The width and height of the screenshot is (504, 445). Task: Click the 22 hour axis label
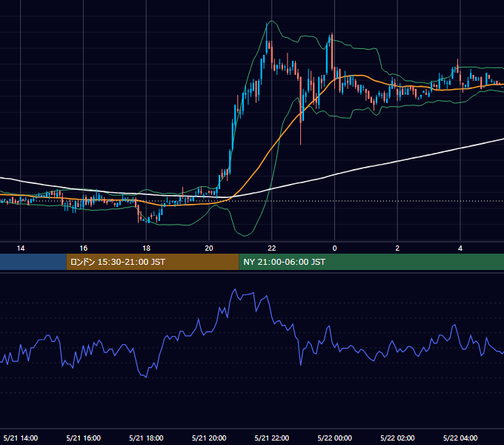tap(272, 248)
